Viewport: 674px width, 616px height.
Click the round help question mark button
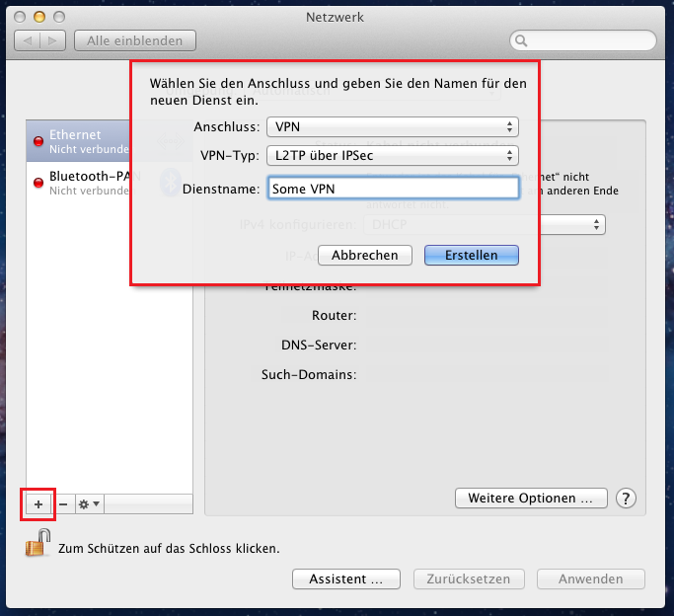626,499
